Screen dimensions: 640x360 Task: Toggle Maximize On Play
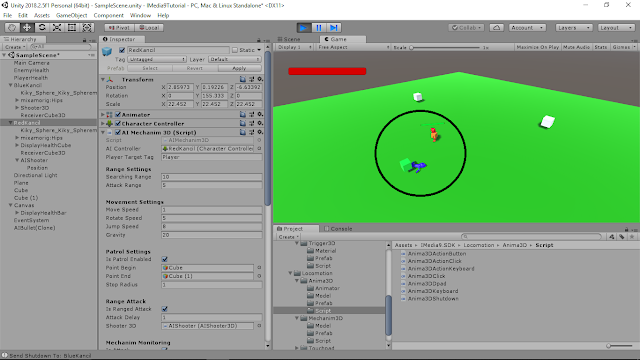[538, 47]
